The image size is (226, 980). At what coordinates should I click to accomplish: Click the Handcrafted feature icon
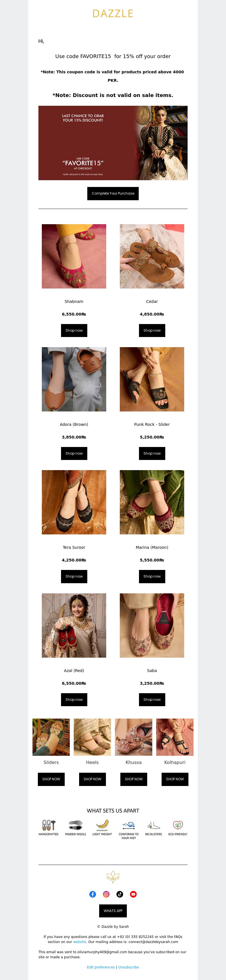(x=48, y=825)
